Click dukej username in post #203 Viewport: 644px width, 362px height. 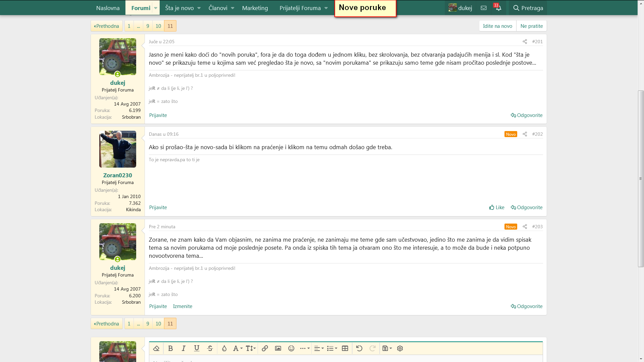click(118, 267)
